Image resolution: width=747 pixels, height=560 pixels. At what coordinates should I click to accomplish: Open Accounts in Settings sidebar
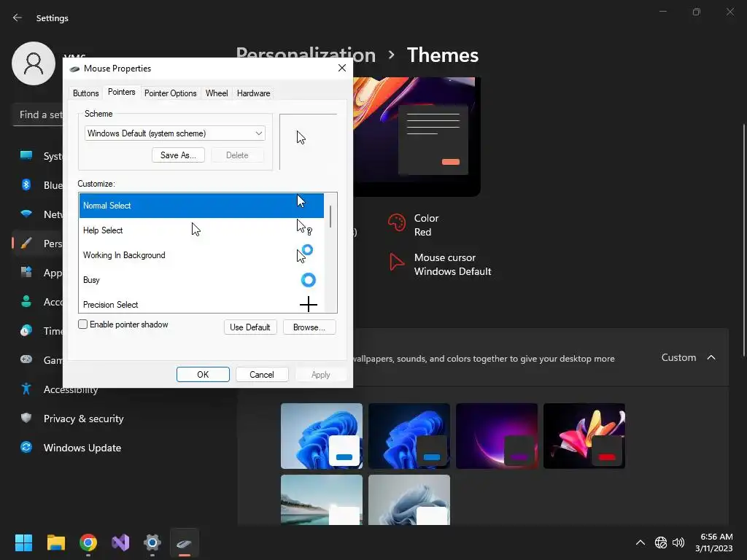pyautogui.click(x=38, y=302)
